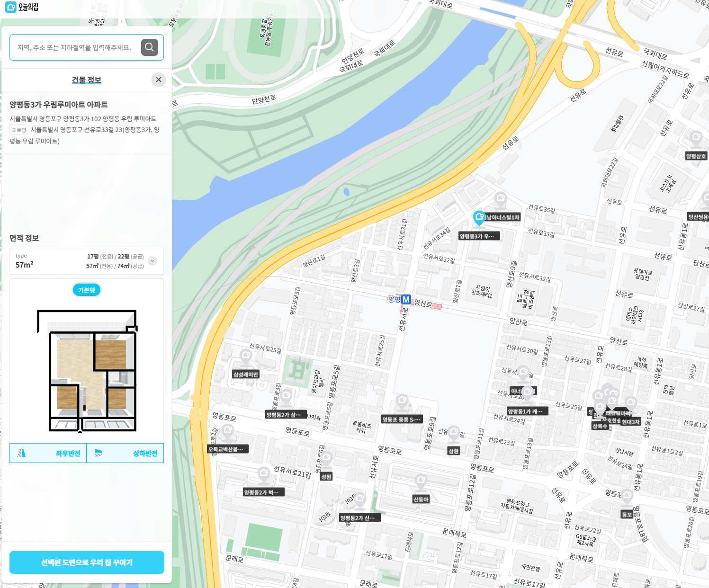Click the 국민은행 map label
709x588 pixels.
tap(530, 567)
